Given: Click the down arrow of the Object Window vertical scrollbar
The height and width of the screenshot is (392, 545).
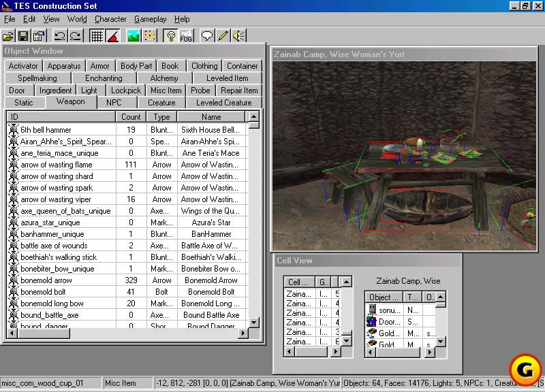Looking at the screenshot, I should 253,323.
